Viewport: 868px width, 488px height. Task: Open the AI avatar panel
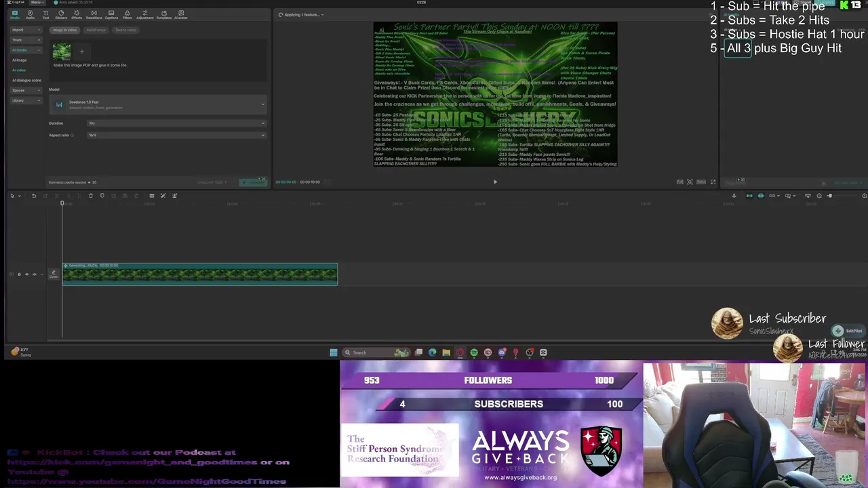[x=181, y=14]
